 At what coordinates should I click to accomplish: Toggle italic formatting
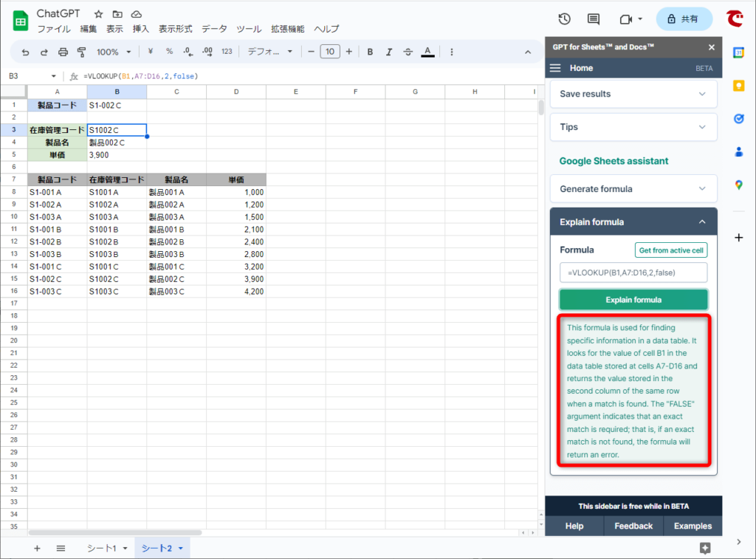388,52
